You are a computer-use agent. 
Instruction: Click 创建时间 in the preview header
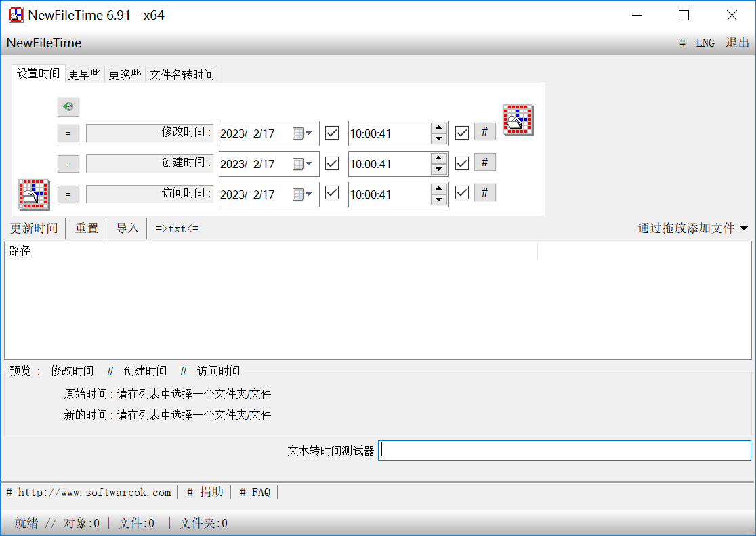point(145,371)
